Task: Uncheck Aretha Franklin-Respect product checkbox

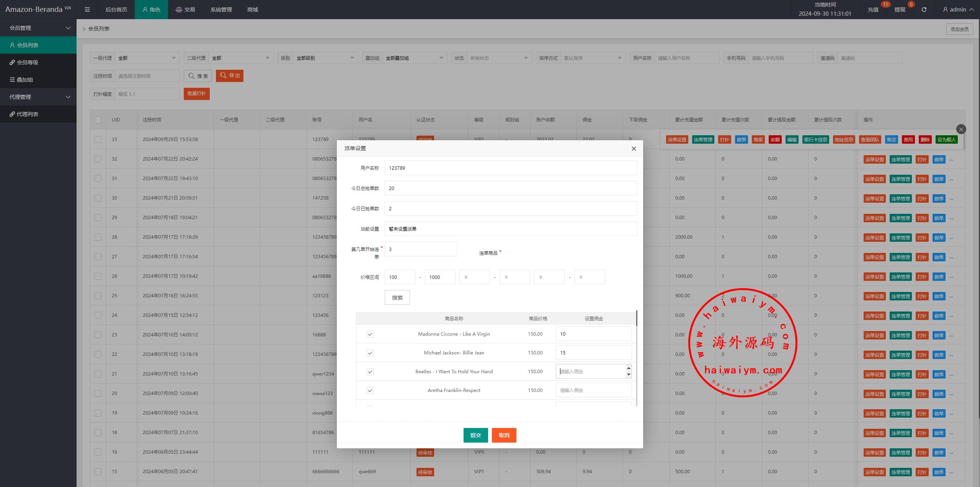Action: [370, 390]
